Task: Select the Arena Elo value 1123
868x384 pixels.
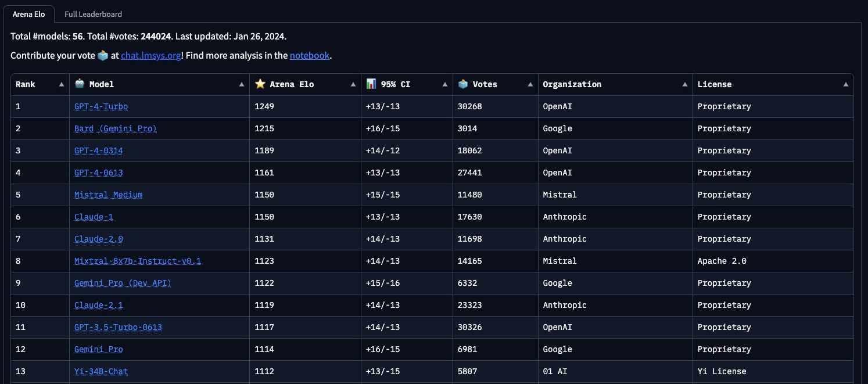Action: point(264,261)
